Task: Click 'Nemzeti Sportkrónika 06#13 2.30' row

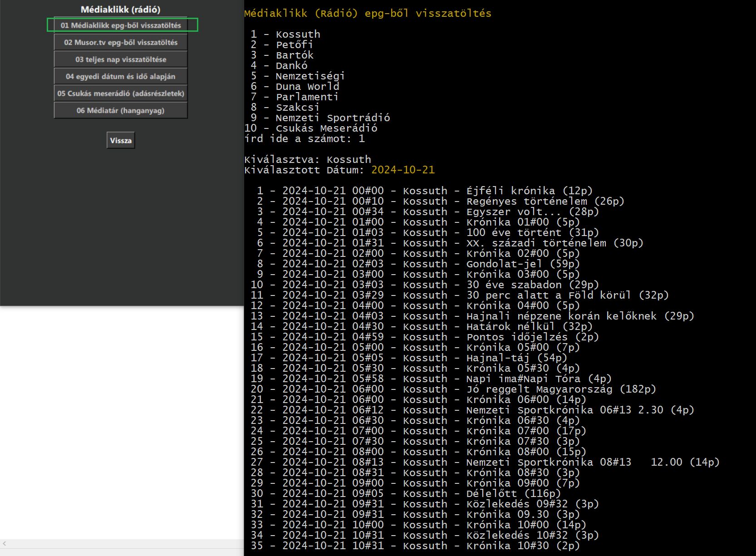Action: pyautogui.click(x=472, y=410)
